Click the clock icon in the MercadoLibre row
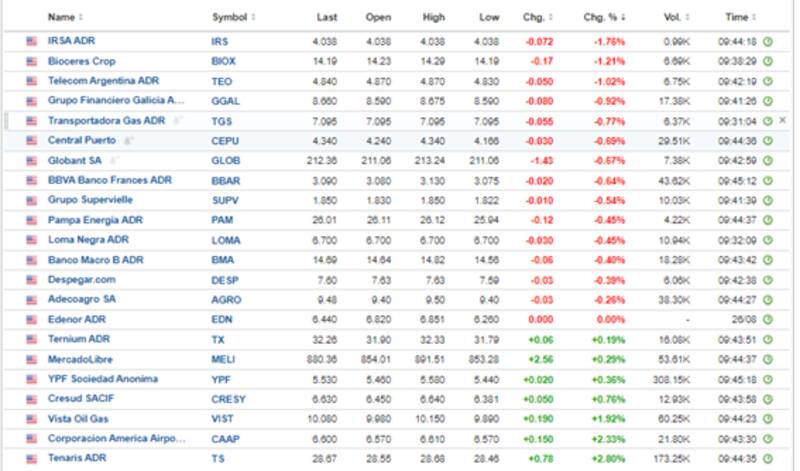 click(768, 359)
